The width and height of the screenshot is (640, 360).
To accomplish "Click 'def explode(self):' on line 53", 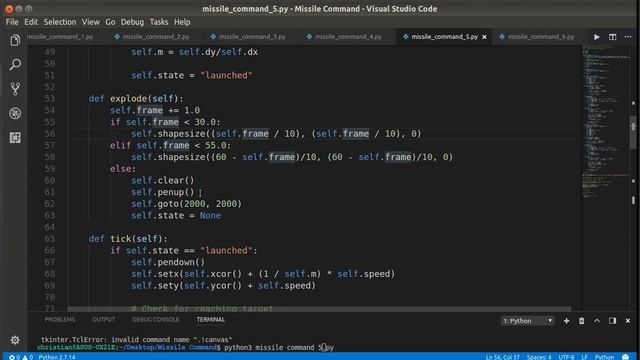I will [x=136, y=99].
